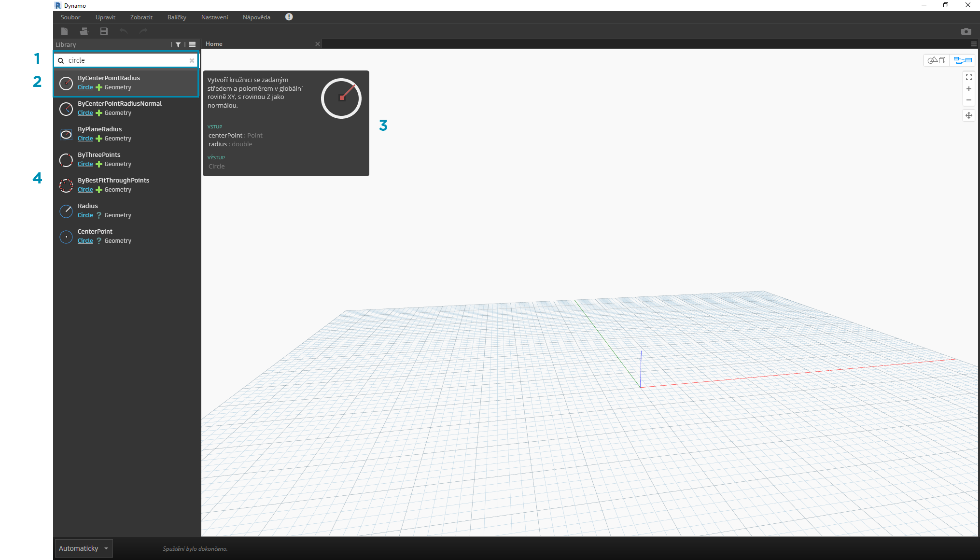Click the ByBestFitThroughPoints dotted circle icon

point(66,185)
